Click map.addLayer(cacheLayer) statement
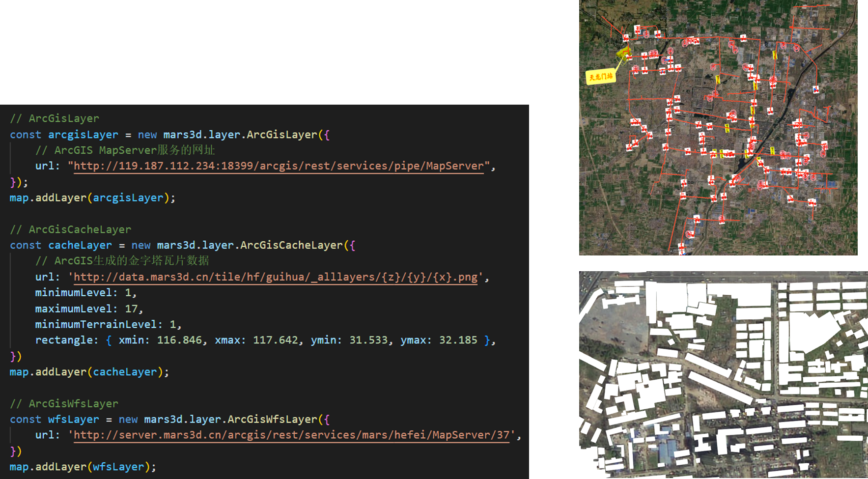Image resolution: width=868 pixels, height=479 pixels. pyautogui.click(x=89, y=372)
